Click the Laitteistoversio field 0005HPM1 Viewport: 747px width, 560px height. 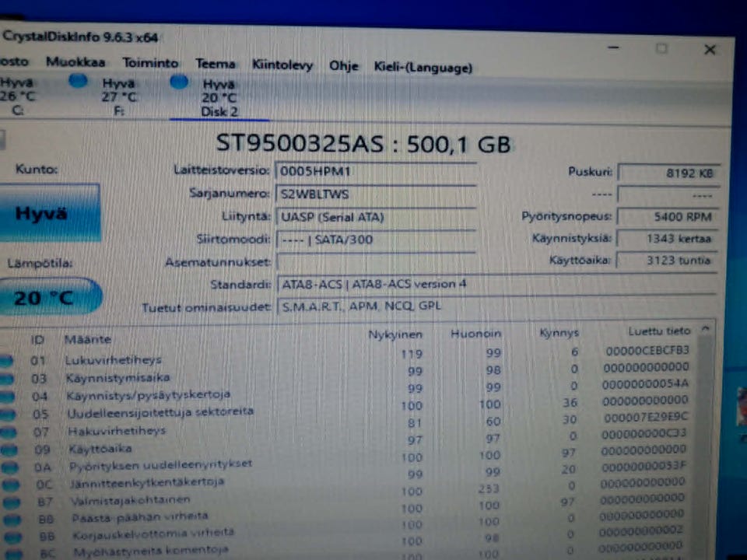(376, 171)
